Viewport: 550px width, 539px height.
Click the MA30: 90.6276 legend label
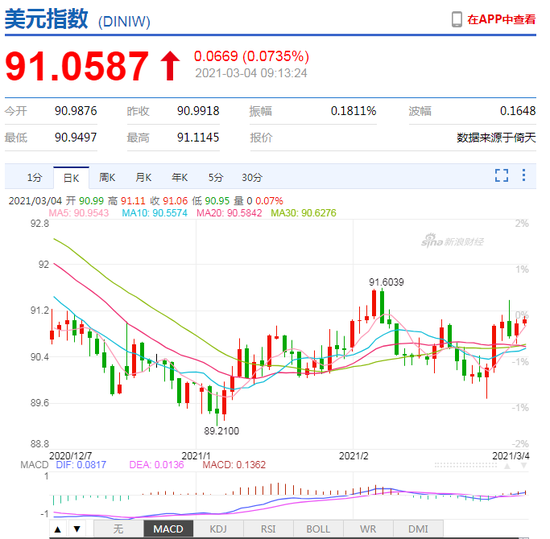304,213
